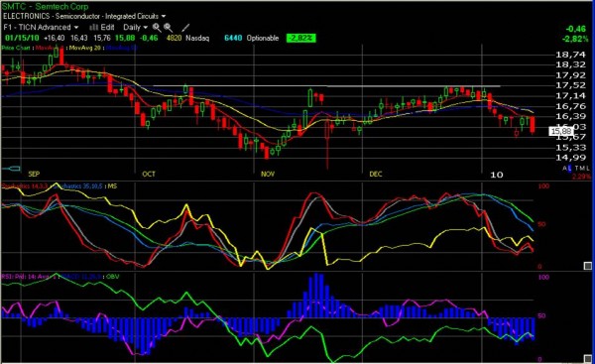Toggle the T scale letter by price axis
Viewport: 595px width, 364px height.
coord(577,169)
